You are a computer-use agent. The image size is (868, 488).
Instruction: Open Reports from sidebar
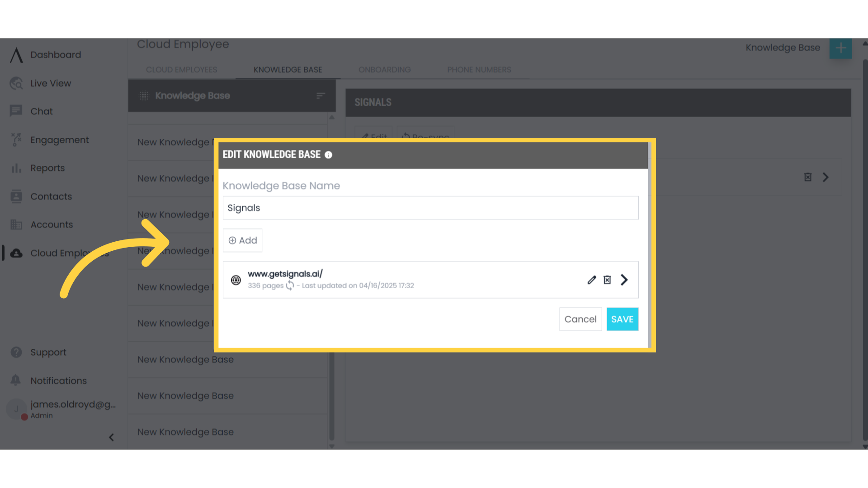(x=47, y=168)
